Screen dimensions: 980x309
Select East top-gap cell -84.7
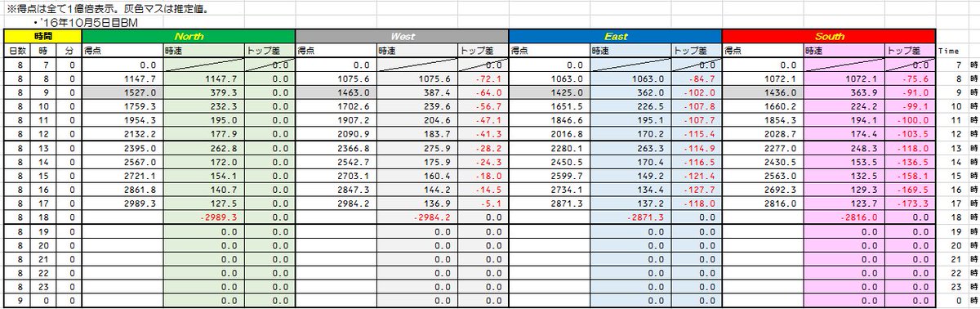pyautogui.click(x=696, y=79)
